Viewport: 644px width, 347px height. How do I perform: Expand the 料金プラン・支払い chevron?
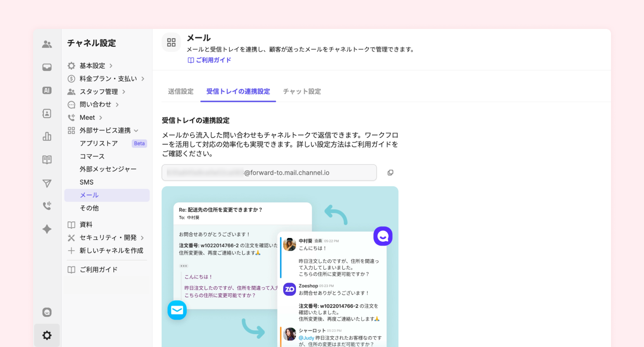[143, 78]
